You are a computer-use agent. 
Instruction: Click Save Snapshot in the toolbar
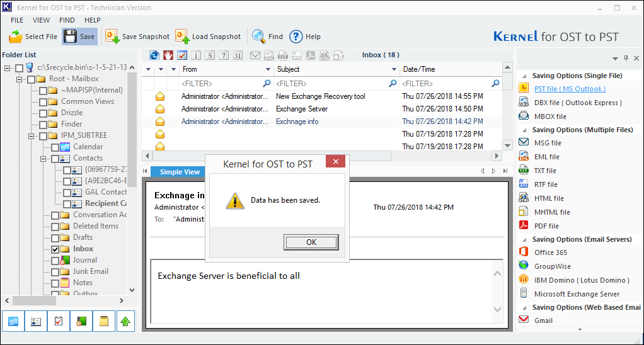[137, 37]
